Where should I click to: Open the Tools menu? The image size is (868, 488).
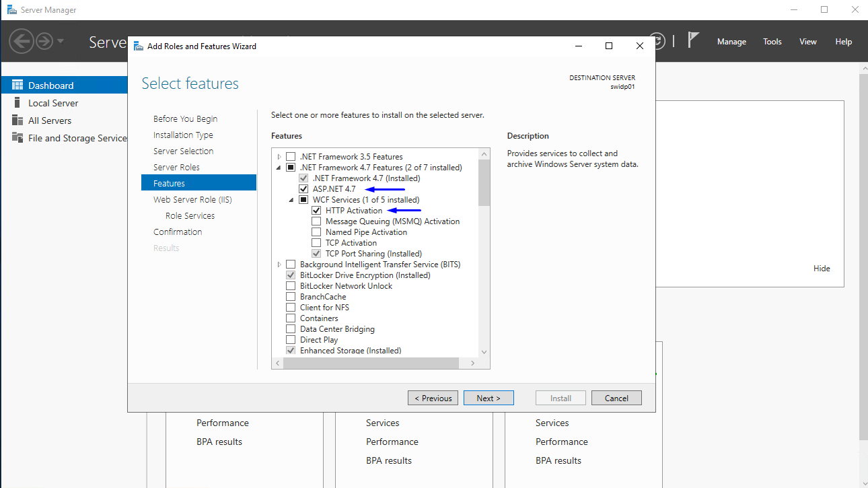click(772, 42)
